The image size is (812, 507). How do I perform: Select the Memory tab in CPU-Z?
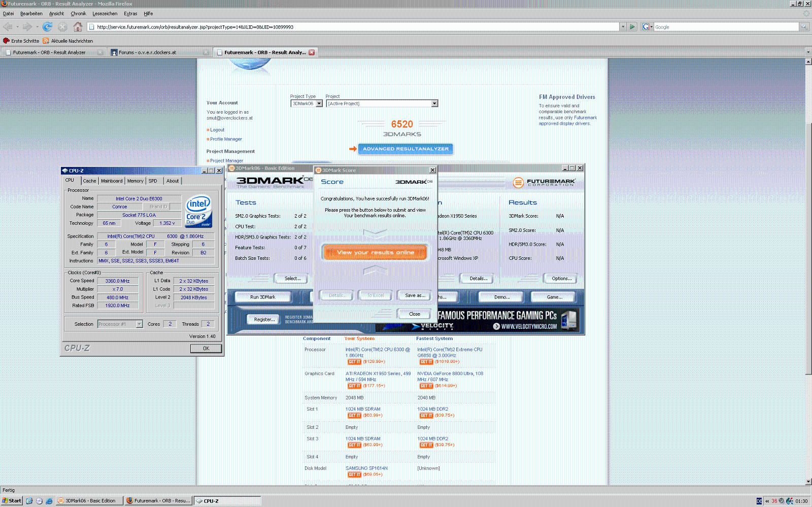coord(136,181)
